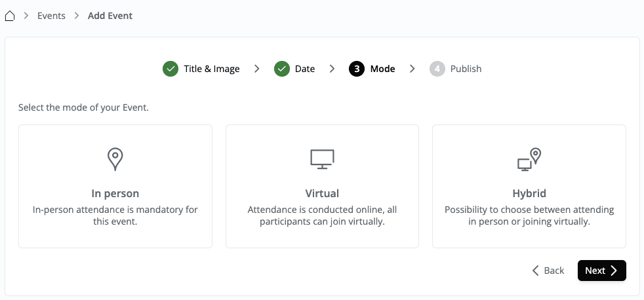
Task: Open the Date step label
Action: pos(305,69)
